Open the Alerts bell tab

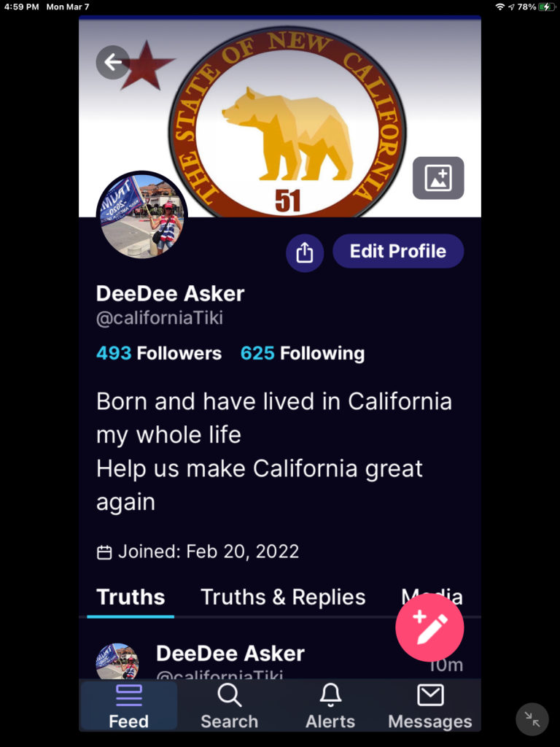coord(330,706)
